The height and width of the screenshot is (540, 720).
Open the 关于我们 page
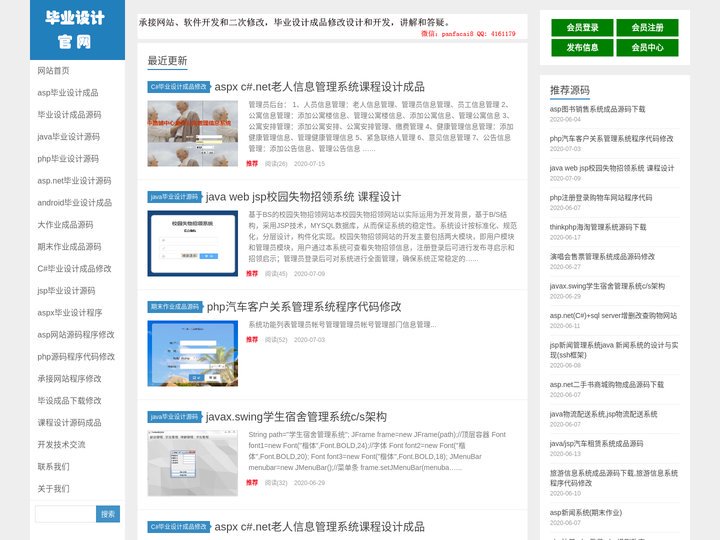53,489
